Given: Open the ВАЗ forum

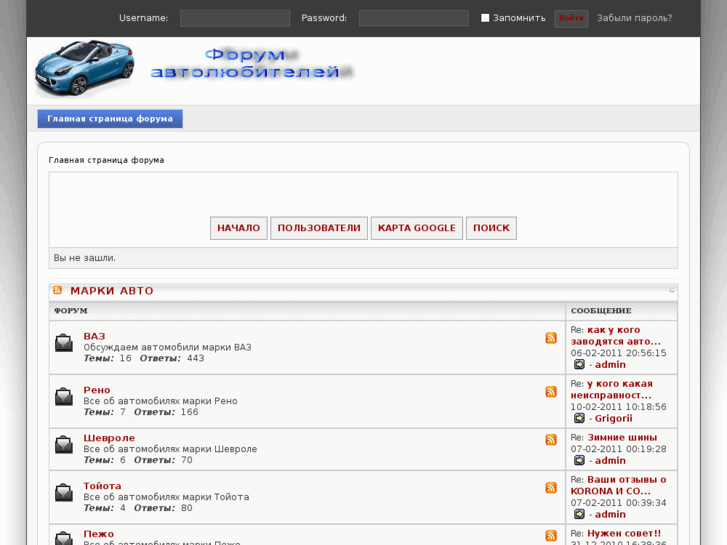Looking at the screenshot, I should point(95,336).
